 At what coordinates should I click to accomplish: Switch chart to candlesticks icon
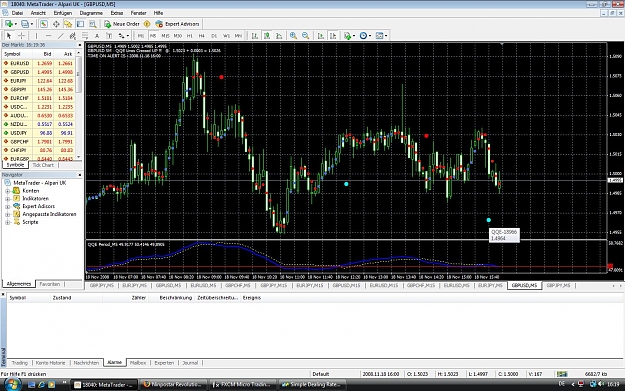point(267,36)
